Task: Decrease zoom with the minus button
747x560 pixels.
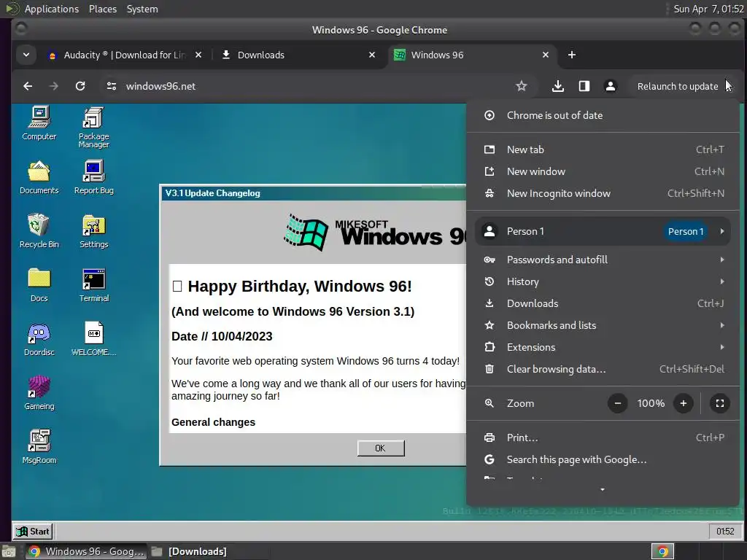Action: 617,403
